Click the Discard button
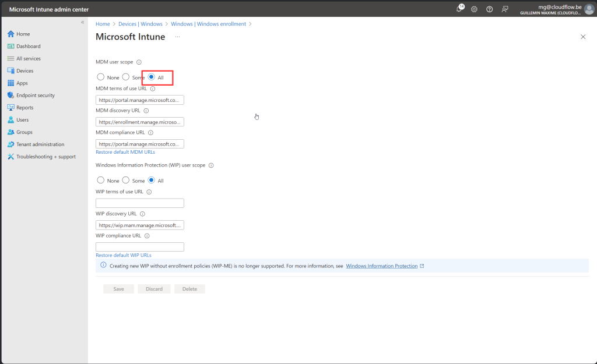597x364 pixels. click(154, 289)
